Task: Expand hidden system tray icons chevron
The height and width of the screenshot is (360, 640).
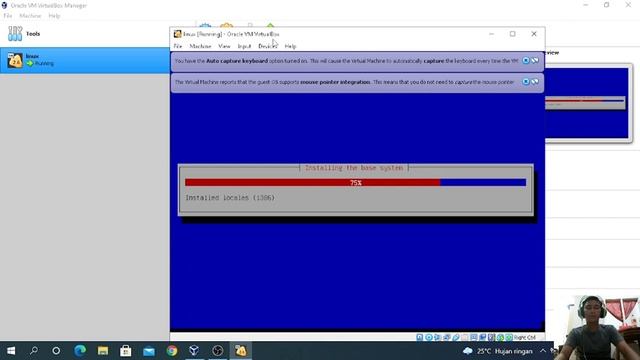Action: (x=542, y=351)
